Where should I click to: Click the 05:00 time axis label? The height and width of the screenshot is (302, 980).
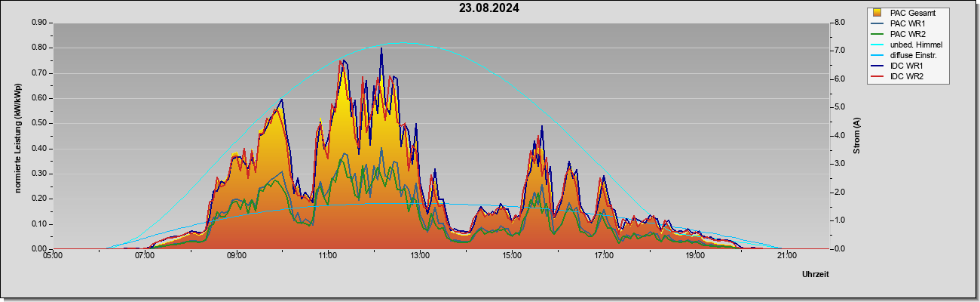[53, 256]
